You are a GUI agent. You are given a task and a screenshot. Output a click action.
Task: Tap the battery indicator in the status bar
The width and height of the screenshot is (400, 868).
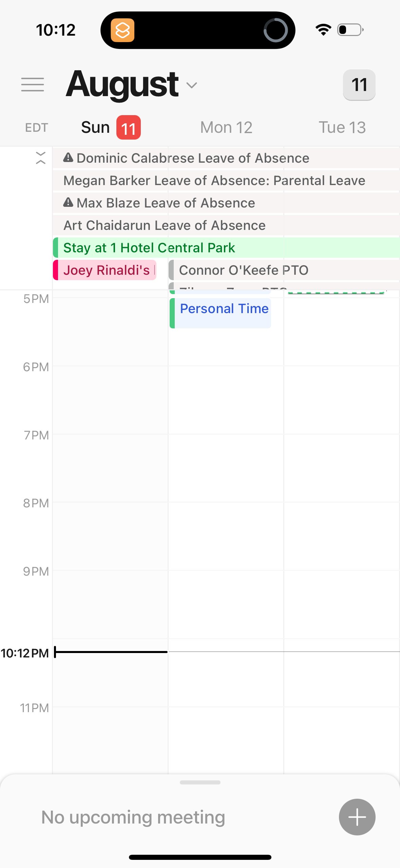point(349,30)
